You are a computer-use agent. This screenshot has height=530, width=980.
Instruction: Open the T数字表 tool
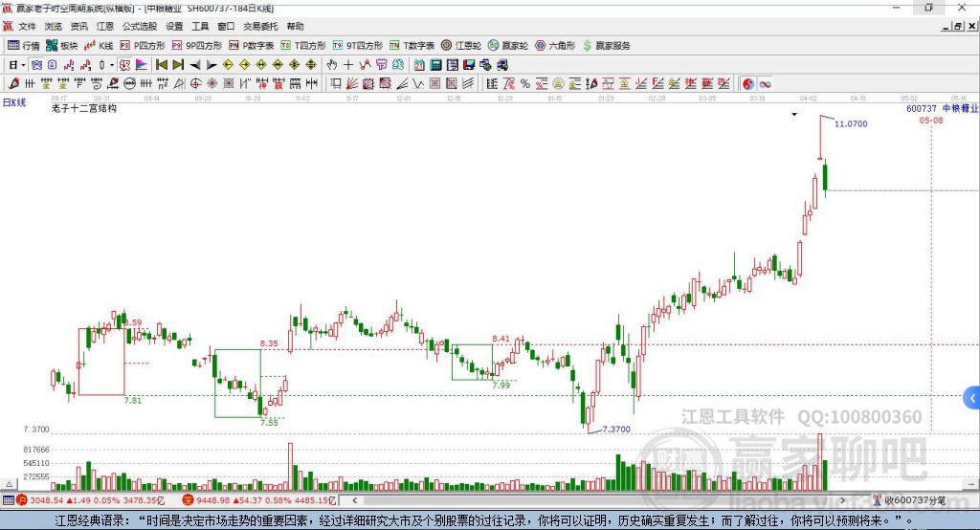pos(412,46)
